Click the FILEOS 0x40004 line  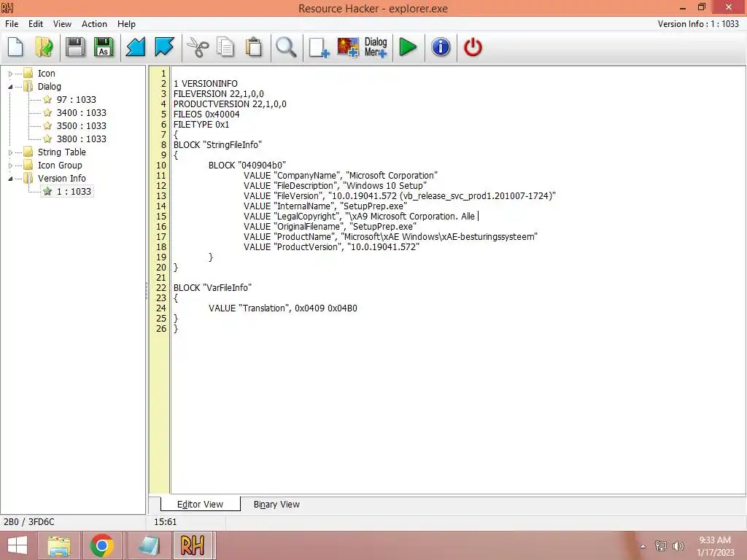pyautogui.click(x=206, y=114)
